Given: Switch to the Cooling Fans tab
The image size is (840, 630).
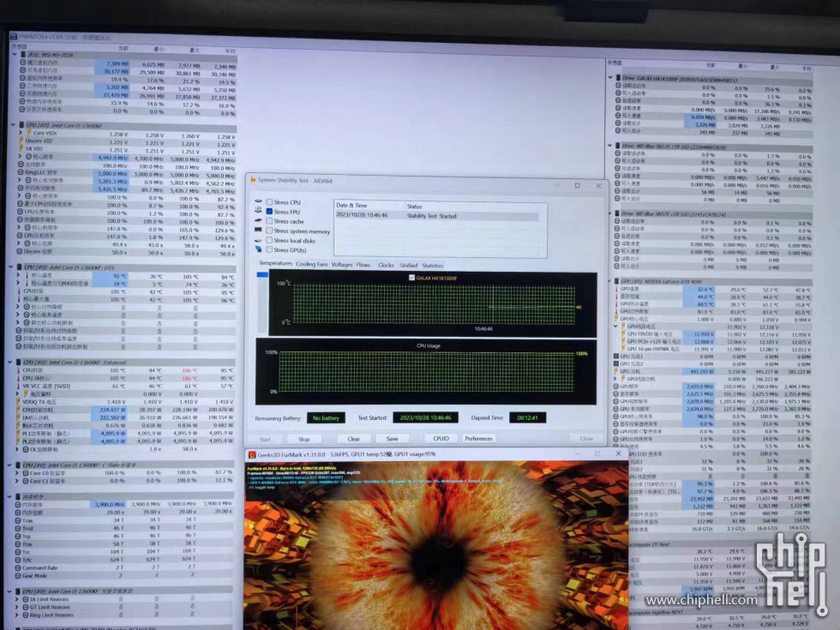Looking at the screenshot, I should [x=312, y=264].
